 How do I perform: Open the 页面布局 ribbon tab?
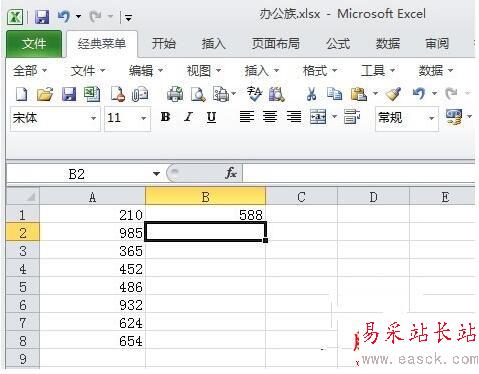click(x=276, y=44)
